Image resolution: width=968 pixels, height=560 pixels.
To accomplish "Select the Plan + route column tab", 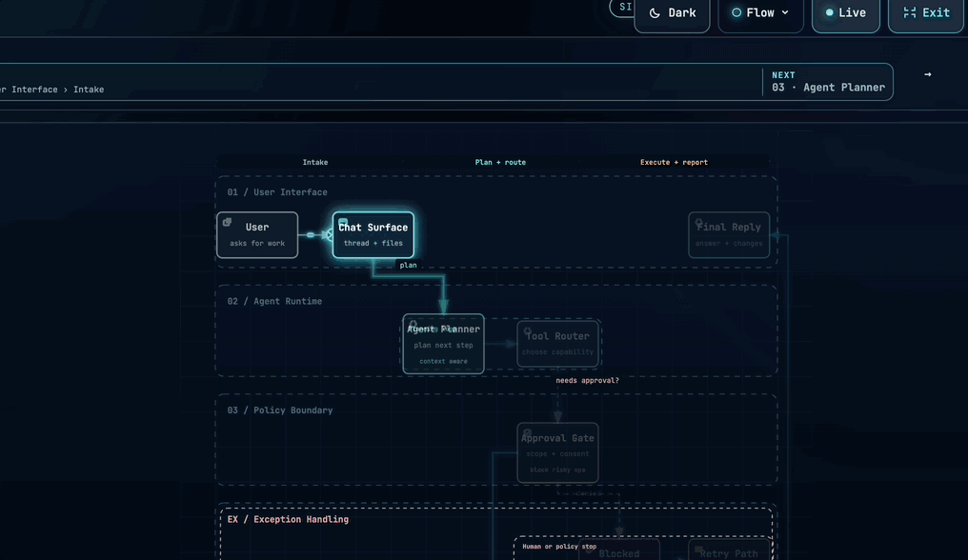I will [x=500, y=163].
